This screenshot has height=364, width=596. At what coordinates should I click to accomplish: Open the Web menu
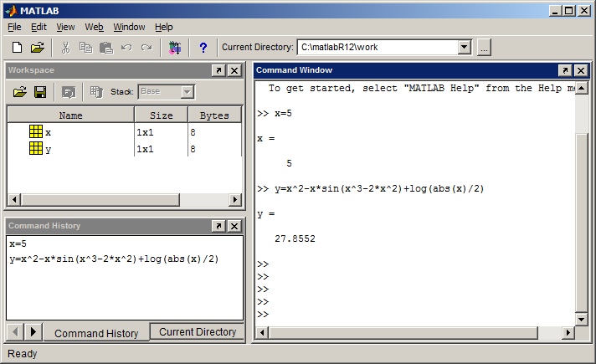pyautogui.click(x=94, y=27)
